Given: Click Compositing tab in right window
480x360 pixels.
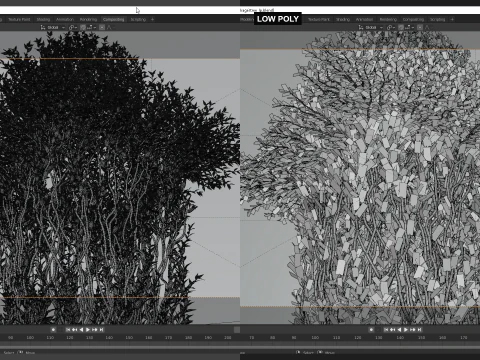Looking at the screenshot, I should tap(413, 19).
